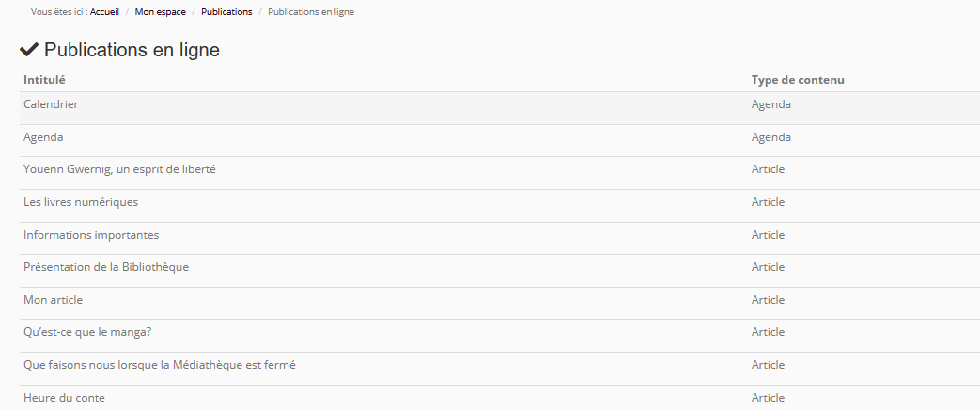View Présentation de la Bibliothèque article
This screenshot has width=980, height=410.
click(x=106, y=267)
